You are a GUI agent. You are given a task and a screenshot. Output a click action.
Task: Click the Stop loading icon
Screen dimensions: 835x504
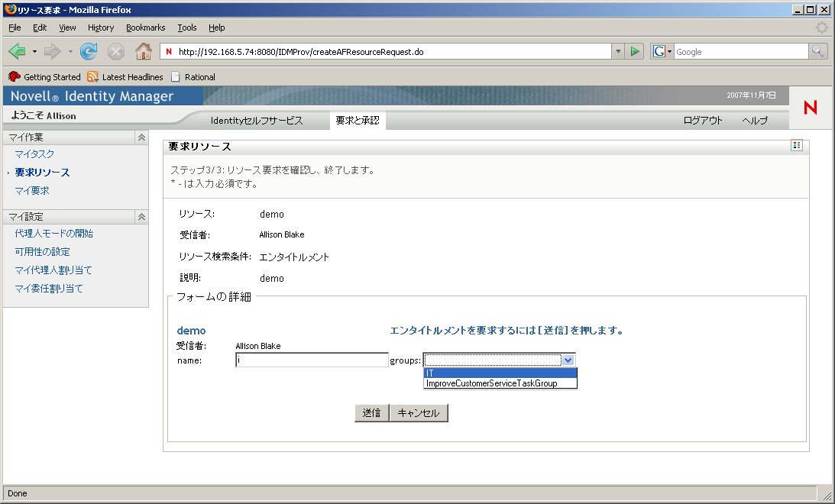115,52
